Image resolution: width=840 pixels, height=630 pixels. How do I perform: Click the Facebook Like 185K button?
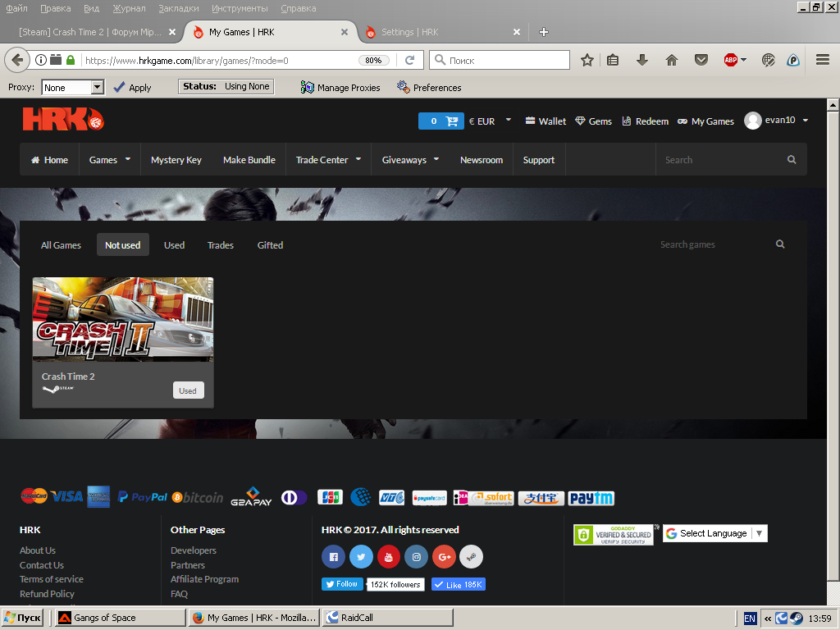pyautogui.click(x=459, y=584)
